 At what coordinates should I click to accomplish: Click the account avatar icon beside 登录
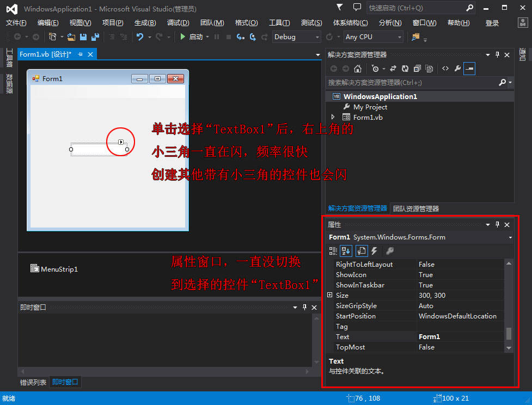coord(523,22)
